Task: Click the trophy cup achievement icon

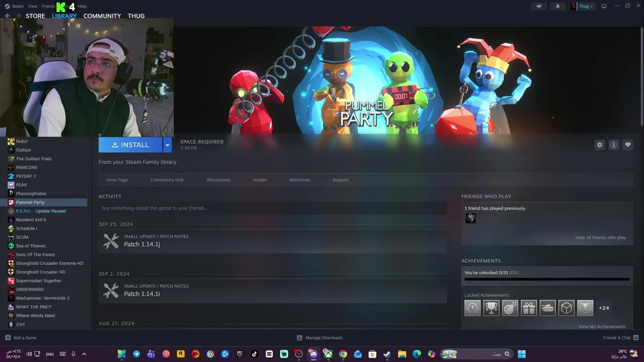Action: pyautogui.click(x=491, y=308)
